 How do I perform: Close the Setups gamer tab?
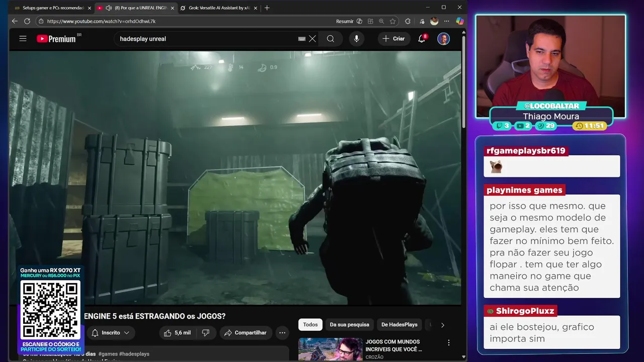[x=90, y=8]
